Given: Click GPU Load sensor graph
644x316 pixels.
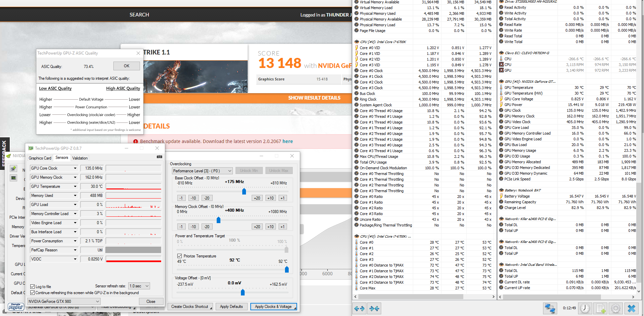Looking at the screenshot, I should [134, 205].
